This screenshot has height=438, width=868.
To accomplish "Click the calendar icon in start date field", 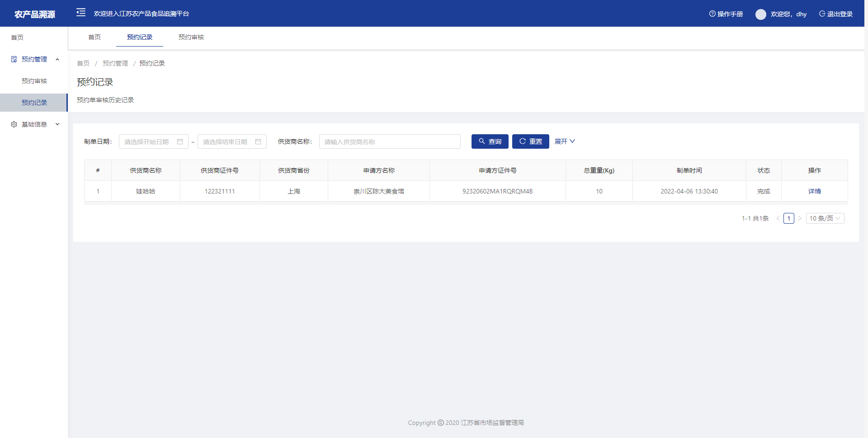I will click(180, 141).
